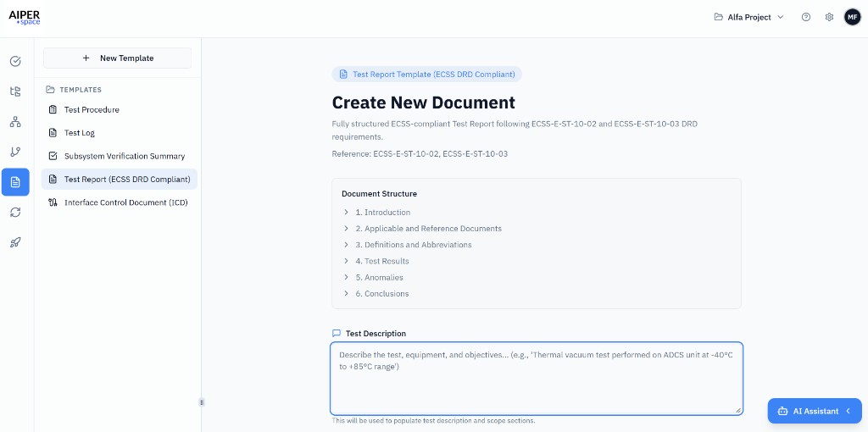Collapse the AI Assistant panel chevron

pyautogui.click(x=848, y=411)
